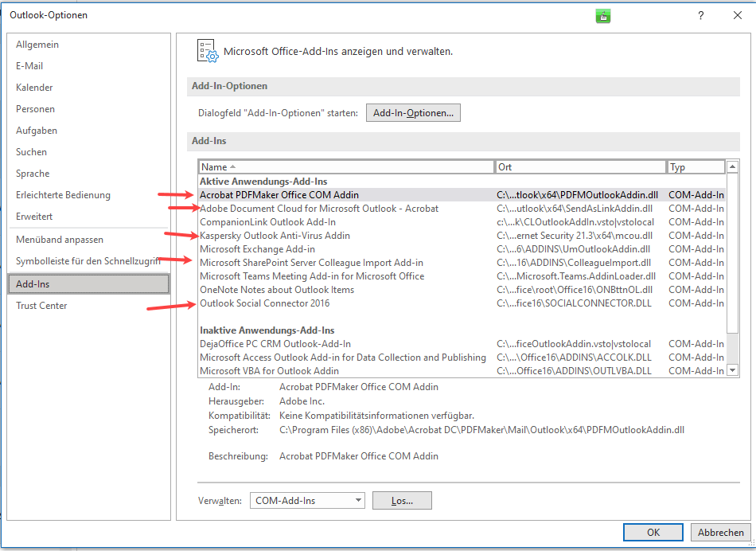Screen dimensions: 756x551
Task: Click the Kompatibilität information text
Action: [377, 416]
